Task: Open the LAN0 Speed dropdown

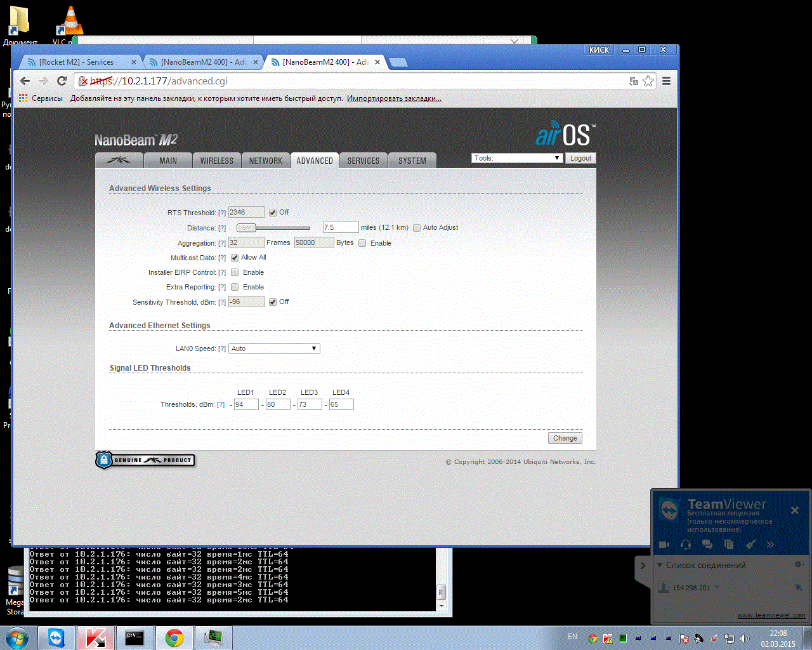Action: (274, 348)
